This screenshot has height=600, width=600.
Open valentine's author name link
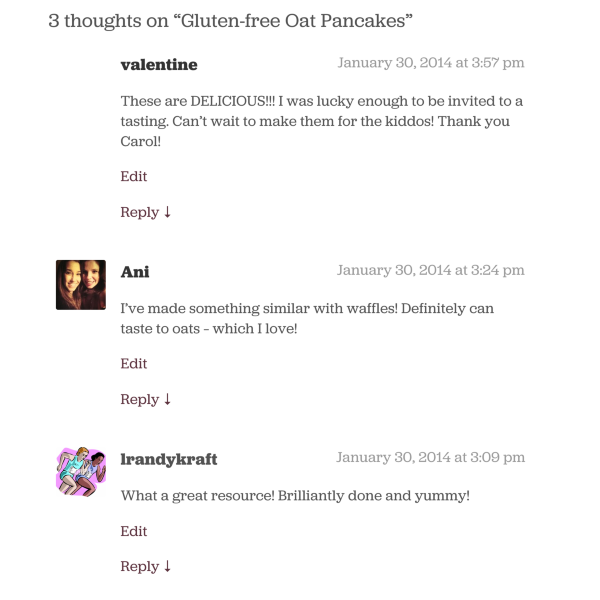pos(159,65)
